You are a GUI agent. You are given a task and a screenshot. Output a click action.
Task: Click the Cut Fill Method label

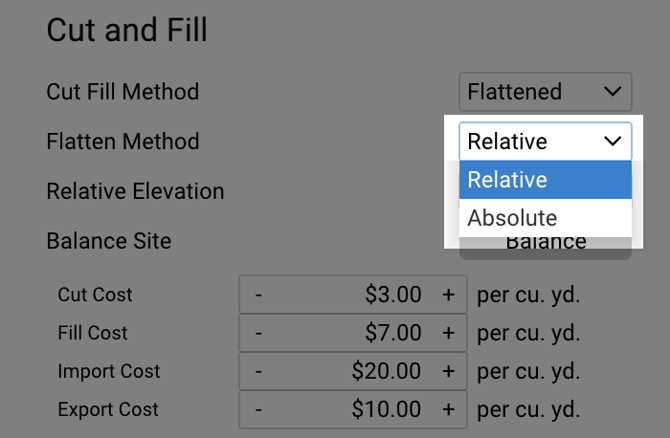coord(123,92)
